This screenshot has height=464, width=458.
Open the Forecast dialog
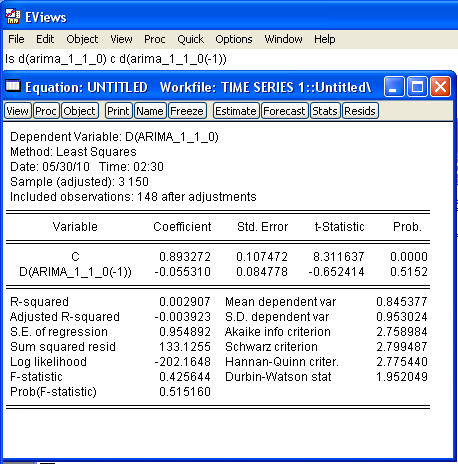point(284,111)
